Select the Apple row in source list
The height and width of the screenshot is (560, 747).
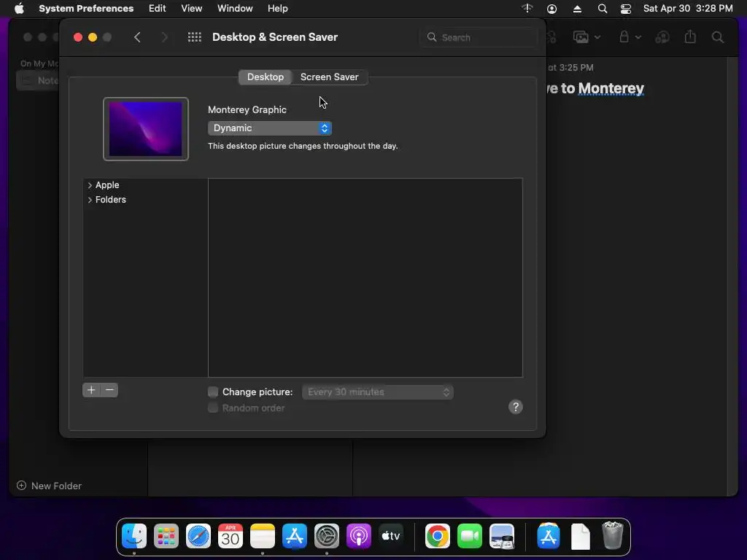point(146,185)
